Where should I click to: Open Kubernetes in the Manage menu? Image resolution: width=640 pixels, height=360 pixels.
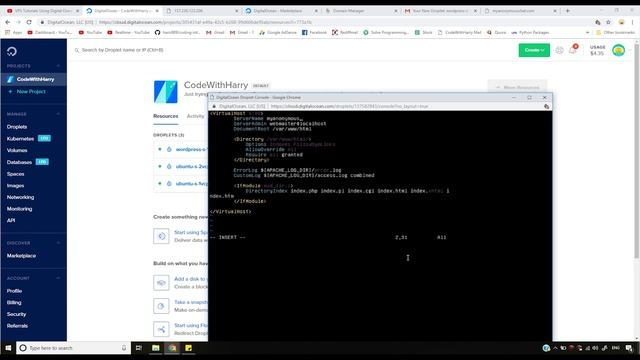20,139
